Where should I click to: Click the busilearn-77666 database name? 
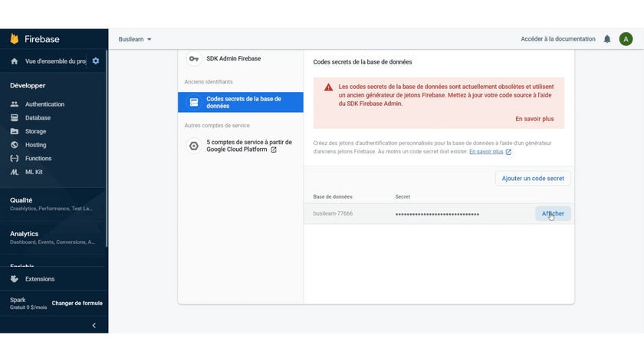coord(333,214)
